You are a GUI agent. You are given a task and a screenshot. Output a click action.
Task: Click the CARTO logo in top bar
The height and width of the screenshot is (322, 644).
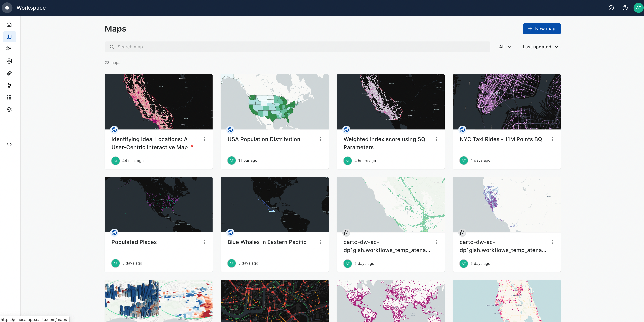[x=7, y=8]
